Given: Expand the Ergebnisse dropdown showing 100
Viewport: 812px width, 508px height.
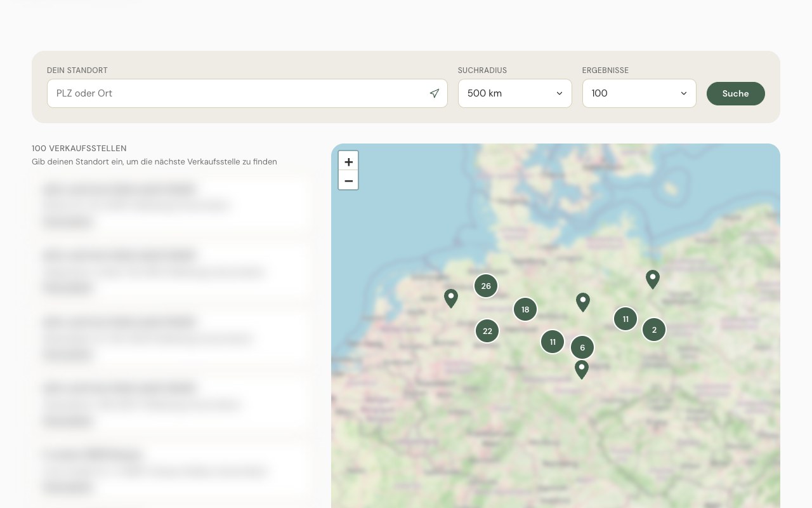Looking at the screenshot, I should point(639,93).
